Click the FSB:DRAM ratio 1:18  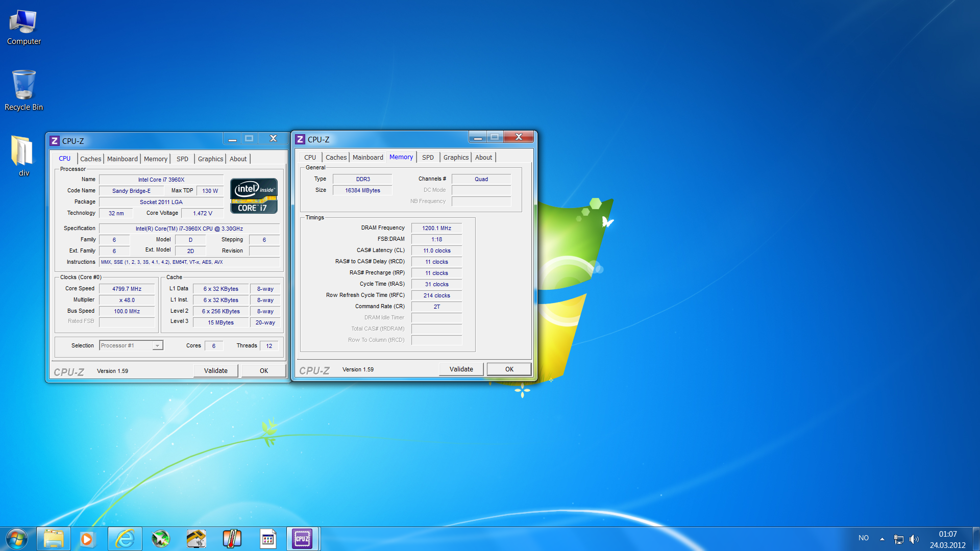[x=436, y=239]
